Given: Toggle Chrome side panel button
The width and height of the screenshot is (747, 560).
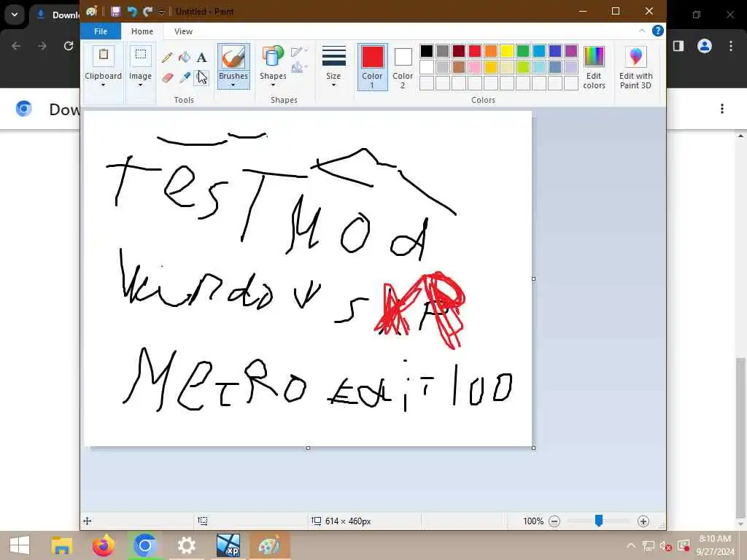Looking at the screenshot, I should click(678, 46).
